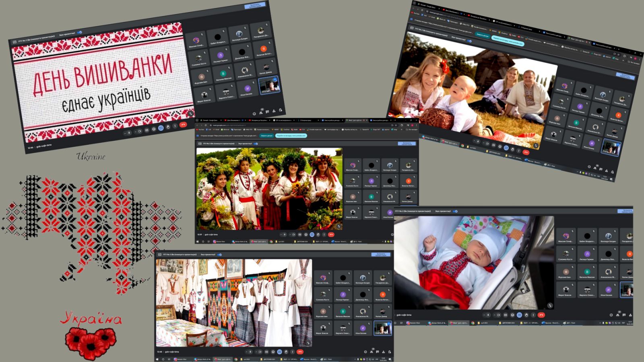Image resolution: width=644 pixels, height=362 pixels.
Task: Send emoji reaction in the wreath-women Meet window
Action: (306, 234)
